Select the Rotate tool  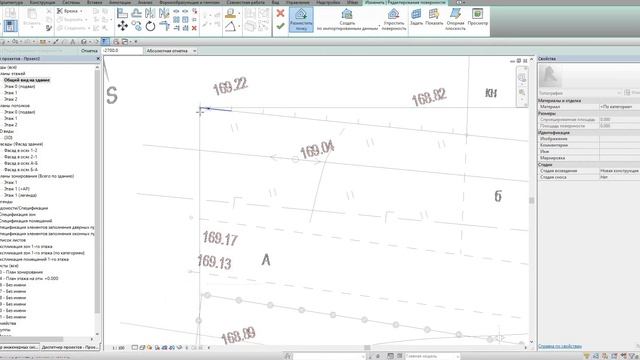pos(150,26)
